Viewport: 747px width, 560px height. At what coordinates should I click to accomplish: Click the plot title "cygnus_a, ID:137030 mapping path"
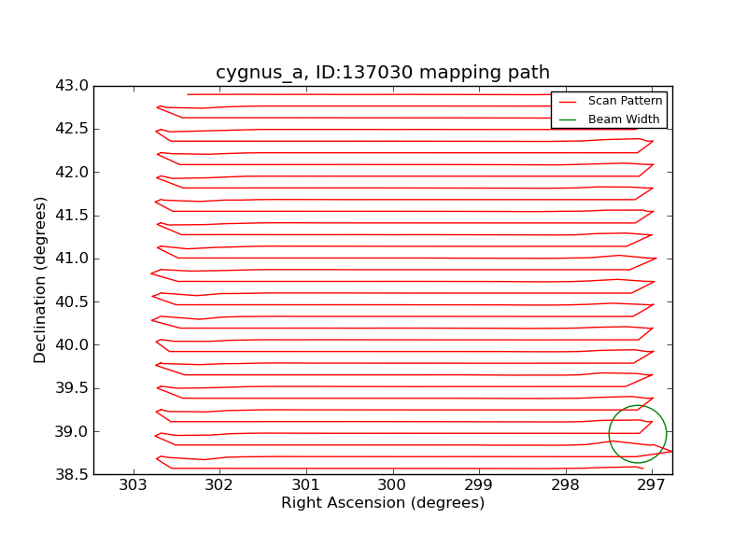(383, 73)
